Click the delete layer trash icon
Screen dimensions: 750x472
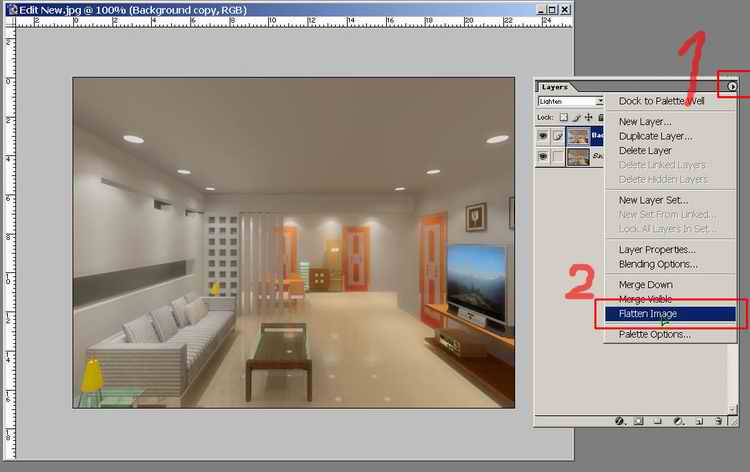(718, 421)
